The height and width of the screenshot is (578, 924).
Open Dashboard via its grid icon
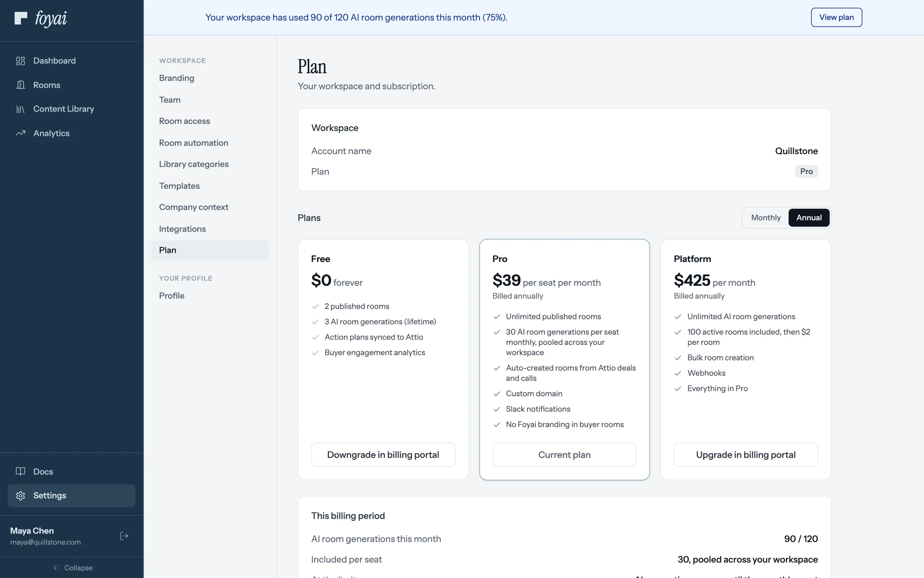pyautogui.click(x=20, y=61)
